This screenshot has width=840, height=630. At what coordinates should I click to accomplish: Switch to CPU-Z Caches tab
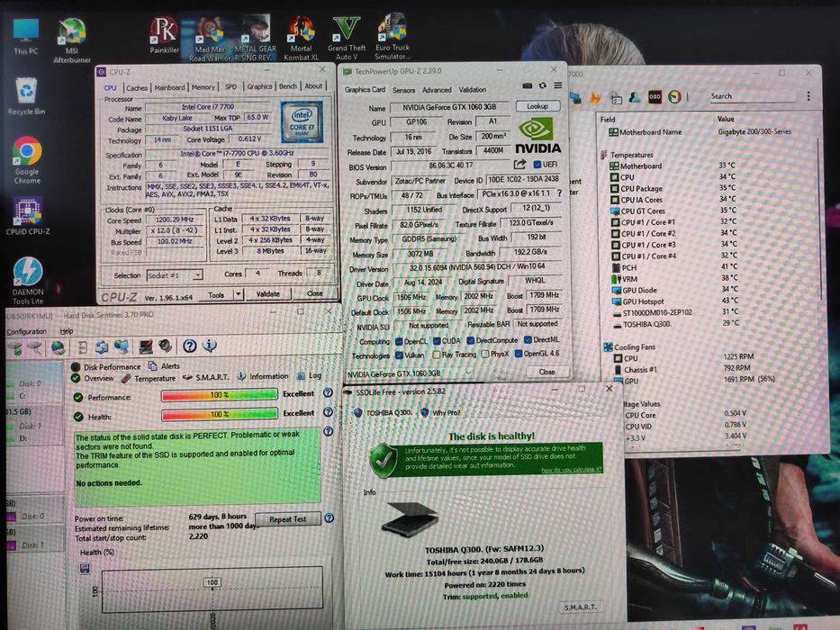click(137, 88)
